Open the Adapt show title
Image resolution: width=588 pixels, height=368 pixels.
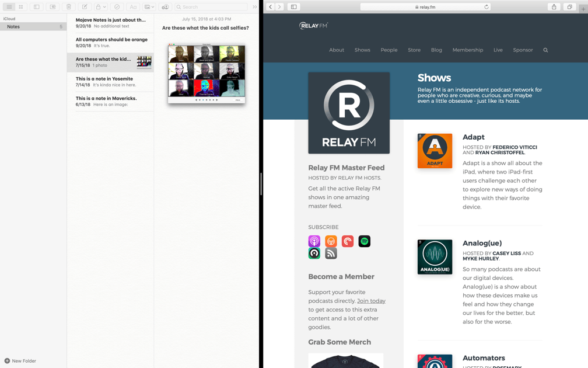(473, 137)
